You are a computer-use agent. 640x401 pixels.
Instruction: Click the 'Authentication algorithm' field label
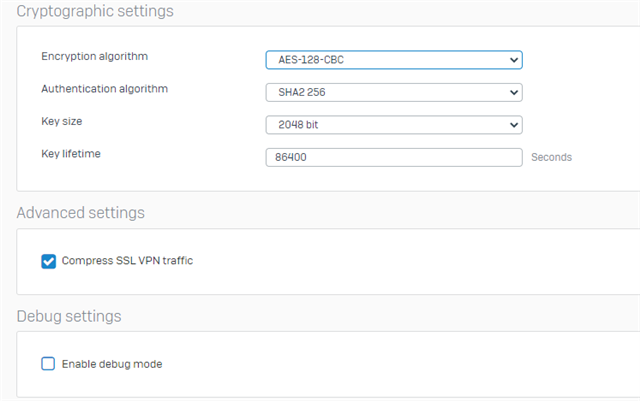(104, 88)
